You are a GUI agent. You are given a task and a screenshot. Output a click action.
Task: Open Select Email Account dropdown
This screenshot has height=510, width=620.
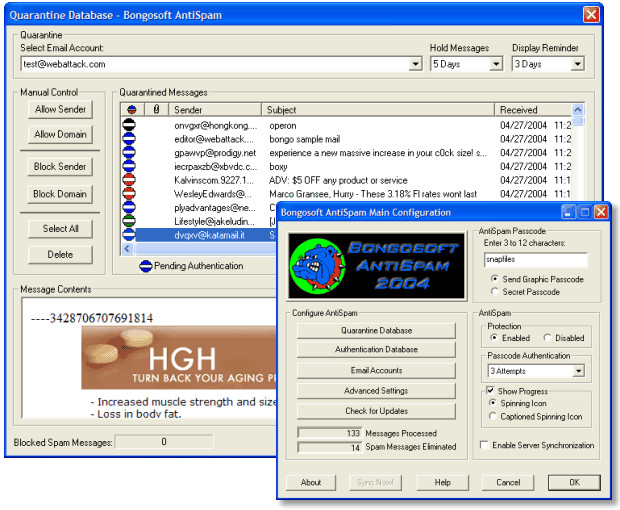click(x=415, y=64)
